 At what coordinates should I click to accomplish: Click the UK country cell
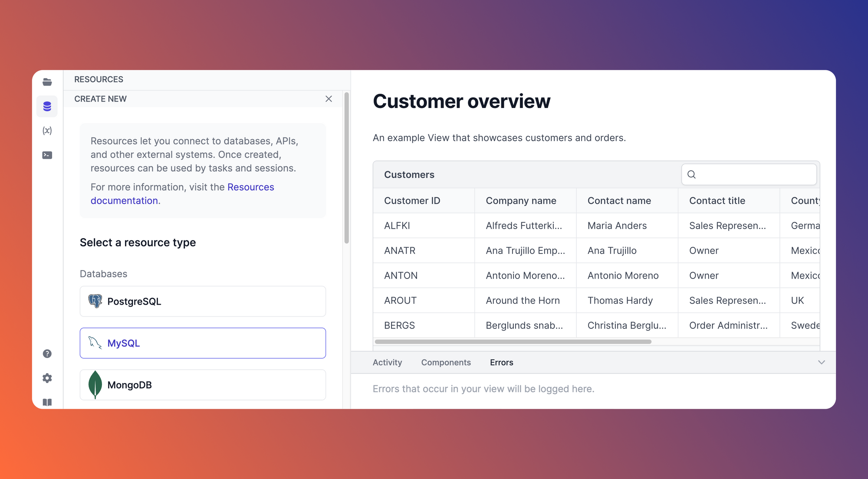[800, 300]
